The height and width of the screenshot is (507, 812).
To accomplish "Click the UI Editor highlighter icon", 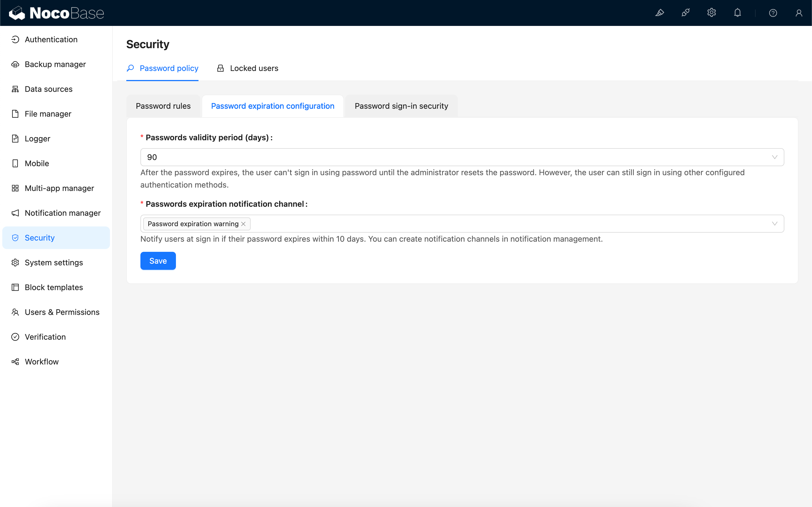I will pyautogui.click(x=659, y=13).
